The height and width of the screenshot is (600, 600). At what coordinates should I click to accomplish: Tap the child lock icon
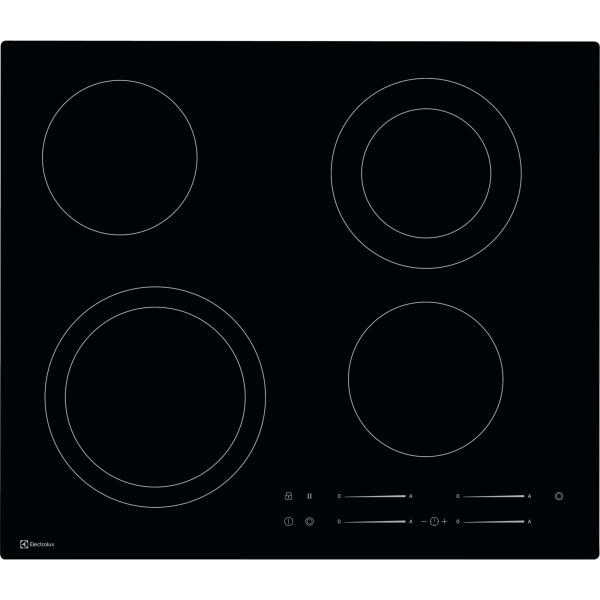click(288, 495)
